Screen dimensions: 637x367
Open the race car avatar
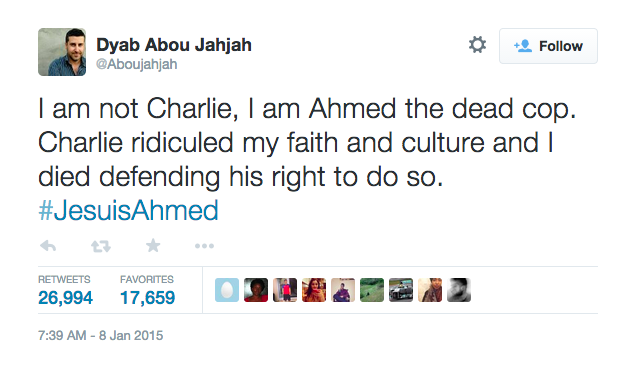[401, 290]
